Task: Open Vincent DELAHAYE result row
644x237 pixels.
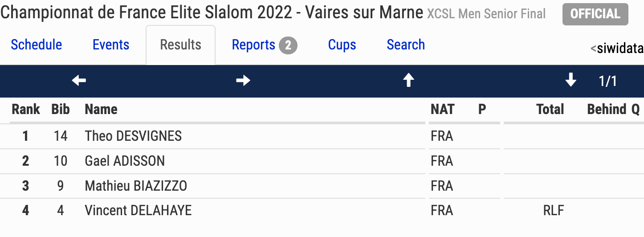Action: pos(322,210)
